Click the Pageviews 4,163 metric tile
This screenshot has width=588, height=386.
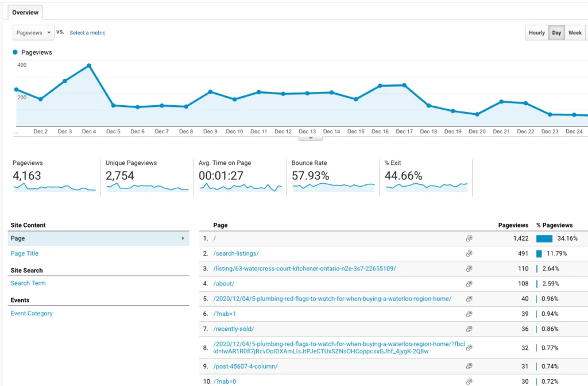coord(54,177)
